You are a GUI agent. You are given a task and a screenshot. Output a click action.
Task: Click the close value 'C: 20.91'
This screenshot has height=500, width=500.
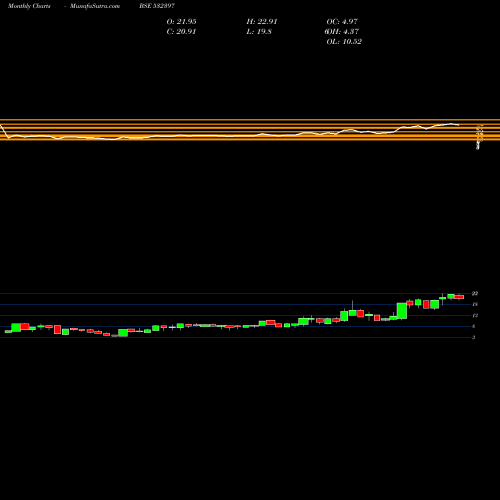[x=181, y=32]
